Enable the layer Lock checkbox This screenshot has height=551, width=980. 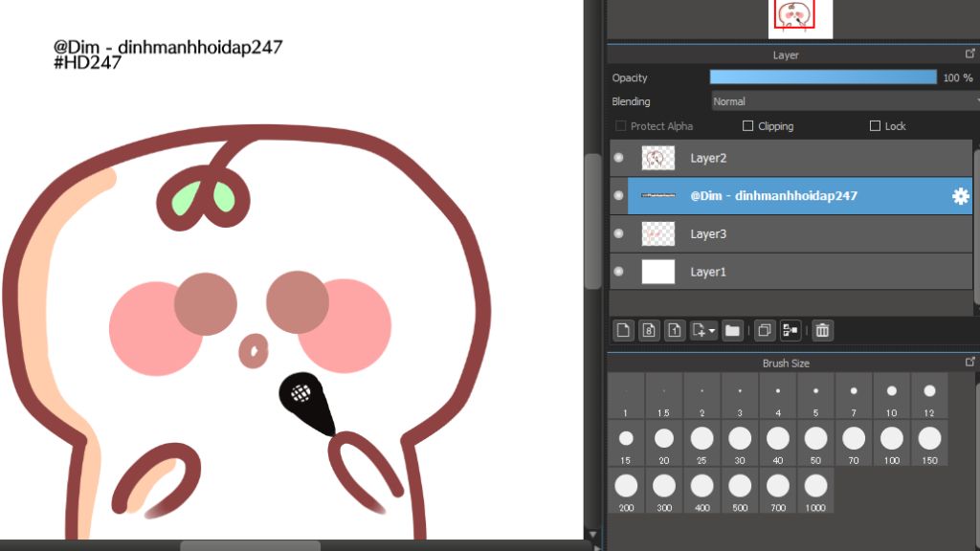pos(875,126)
